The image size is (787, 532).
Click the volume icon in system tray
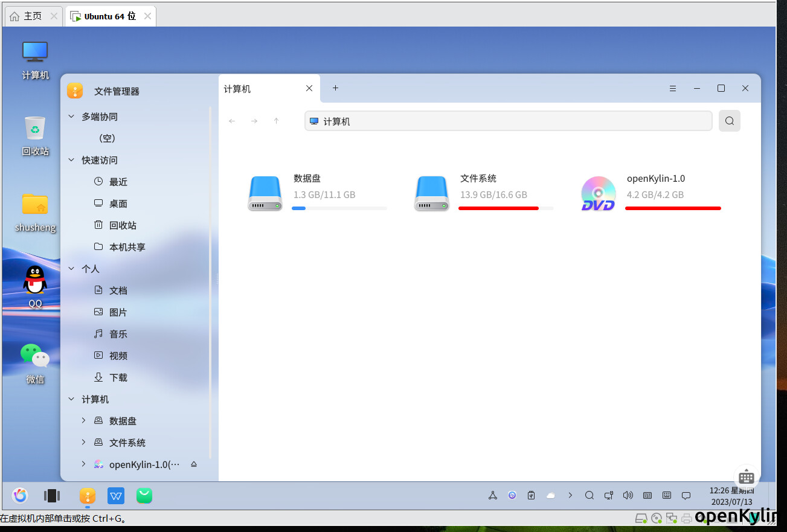point(628,495)
